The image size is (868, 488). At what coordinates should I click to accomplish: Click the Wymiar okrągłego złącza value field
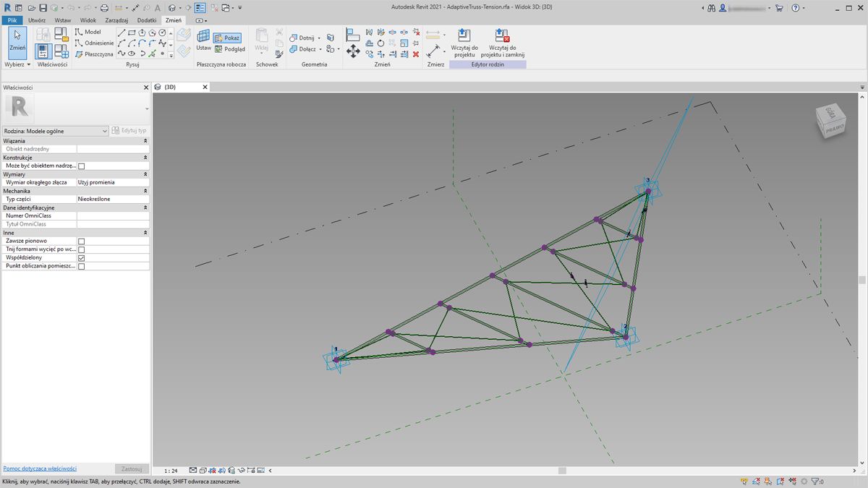point(113,182)
